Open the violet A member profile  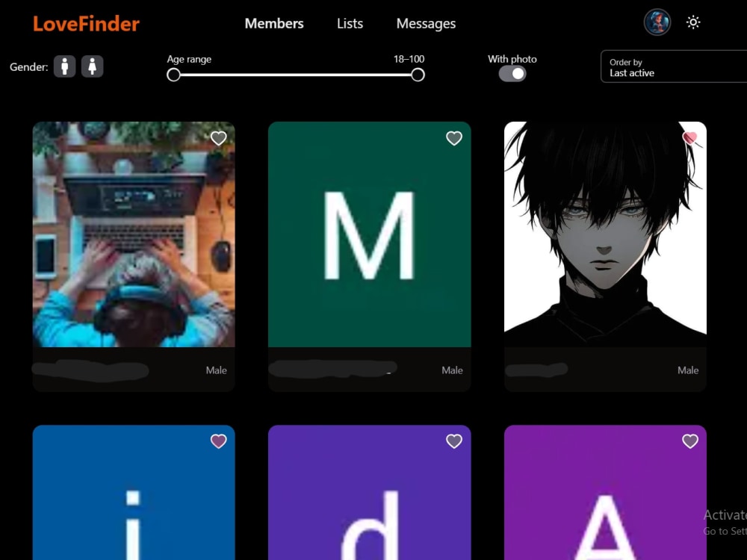click(605, 492)
